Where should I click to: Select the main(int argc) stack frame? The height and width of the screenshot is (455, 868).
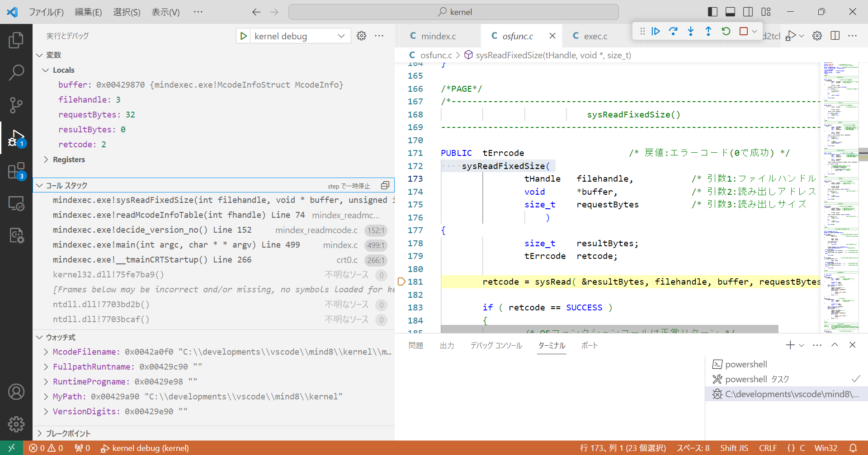pyautogui.click(x=213, y=245)
